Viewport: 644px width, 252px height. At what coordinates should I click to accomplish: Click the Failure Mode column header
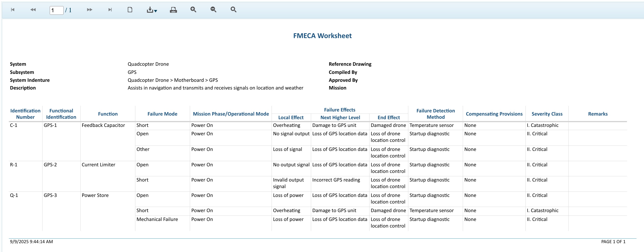pyautogui.click(x=162, y=114)
